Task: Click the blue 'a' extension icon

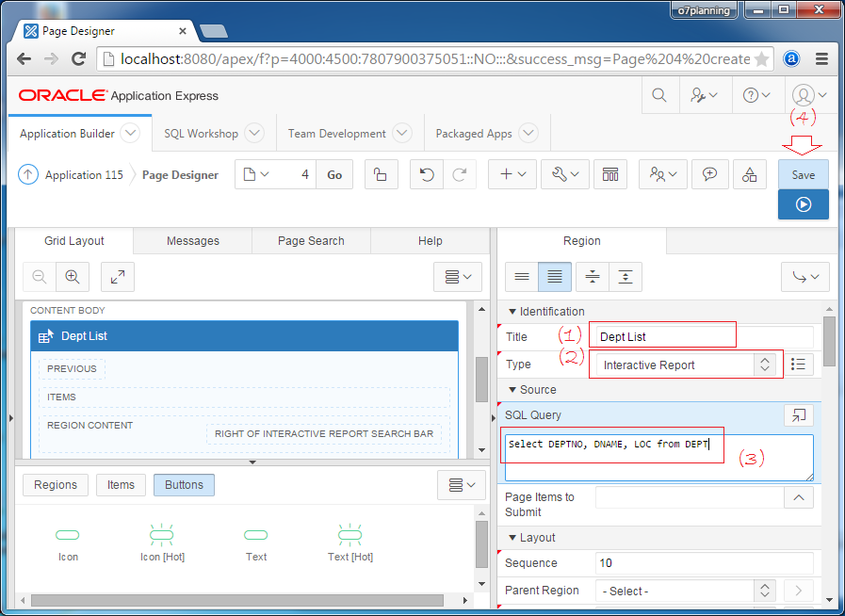Action: tap(791, 58)
